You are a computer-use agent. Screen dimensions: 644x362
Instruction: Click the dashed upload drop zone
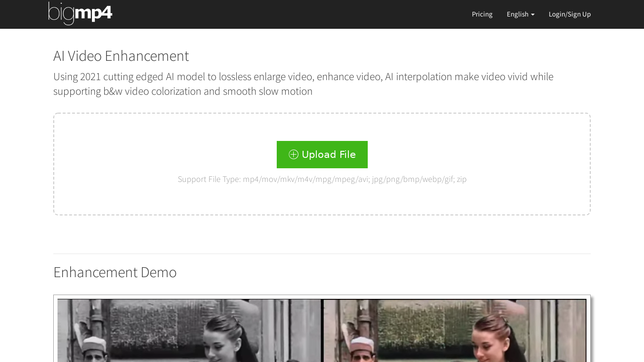(x=322, y=164)
